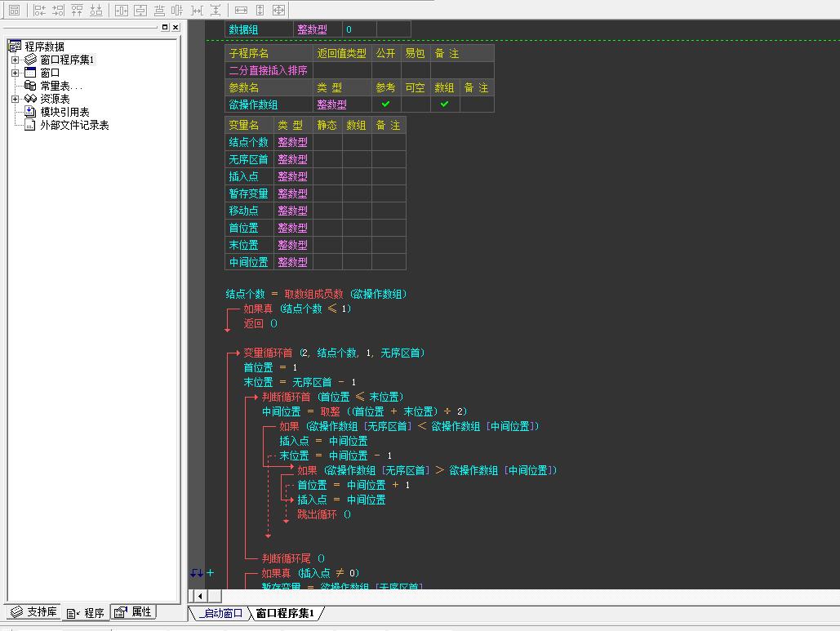
Task: Click the 资源表 tree icon
Action: pyautogui.click(x=30, y=99)
